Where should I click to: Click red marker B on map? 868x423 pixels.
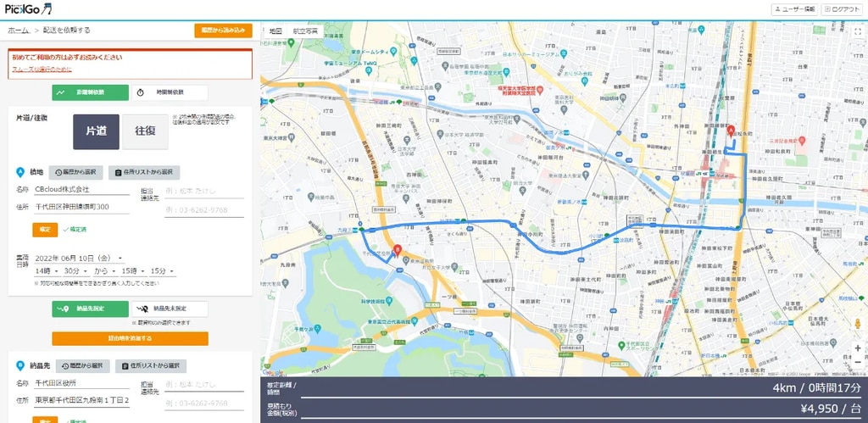coord(397,252)
